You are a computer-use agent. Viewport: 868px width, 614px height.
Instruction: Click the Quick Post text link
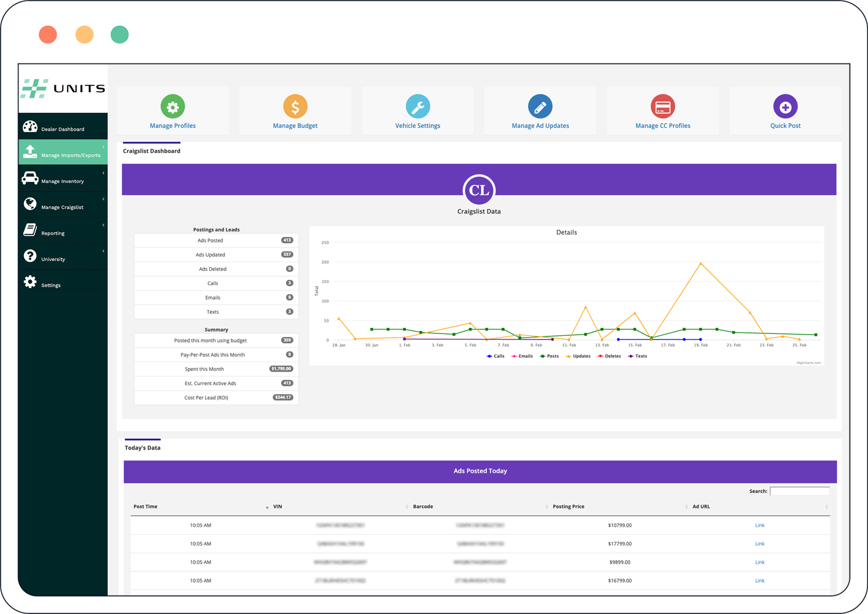click(785, 126)
